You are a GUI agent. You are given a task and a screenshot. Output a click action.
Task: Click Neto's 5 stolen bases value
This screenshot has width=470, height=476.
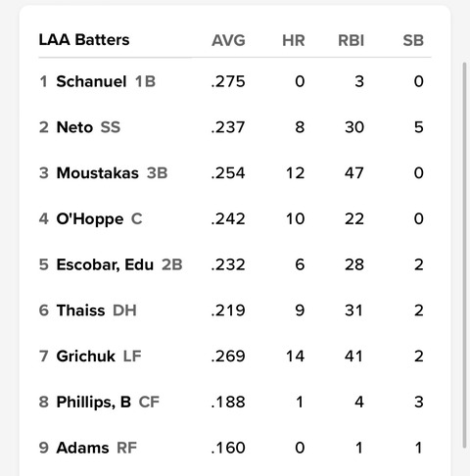pos(419,127)
